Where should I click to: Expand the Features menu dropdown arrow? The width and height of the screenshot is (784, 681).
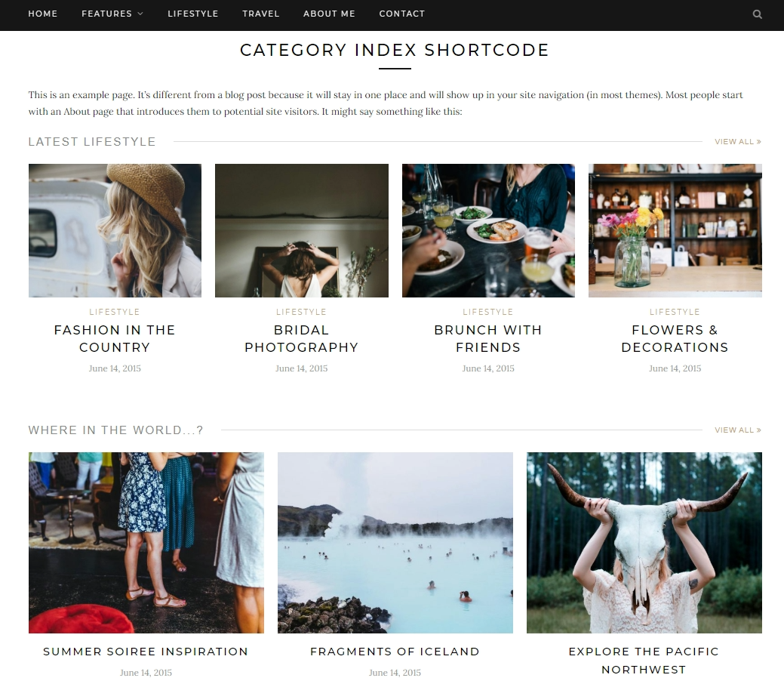pyautogui.click(x=140, y=14)
